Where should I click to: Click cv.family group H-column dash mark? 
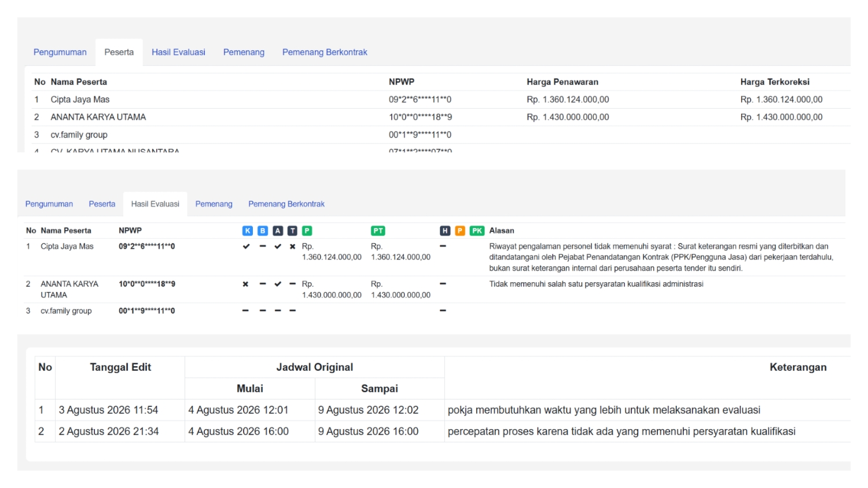443,310
